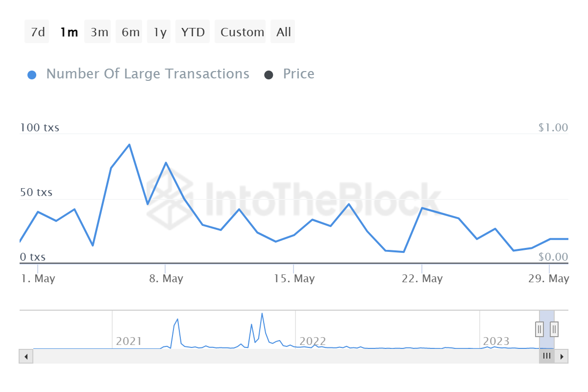Image resolution: width=588 pixels, height=392 pixels.
Task: Select the 6m range button
Action: 130,32
